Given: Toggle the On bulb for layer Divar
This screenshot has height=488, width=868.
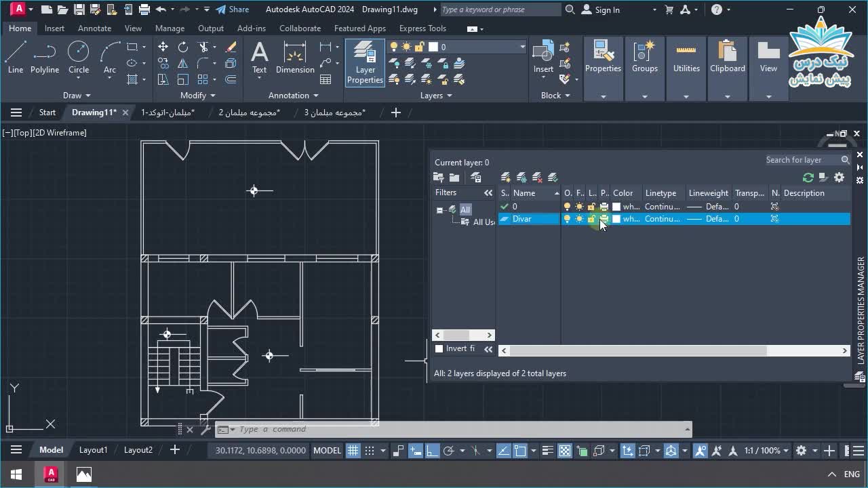Looking at the screenshot, I should coord(567,219).
